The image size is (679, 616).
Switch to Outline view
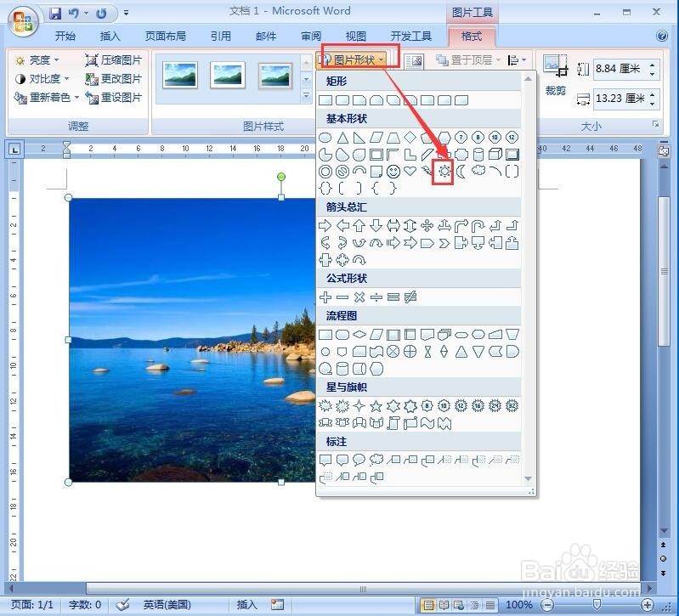tap(474, 605)
